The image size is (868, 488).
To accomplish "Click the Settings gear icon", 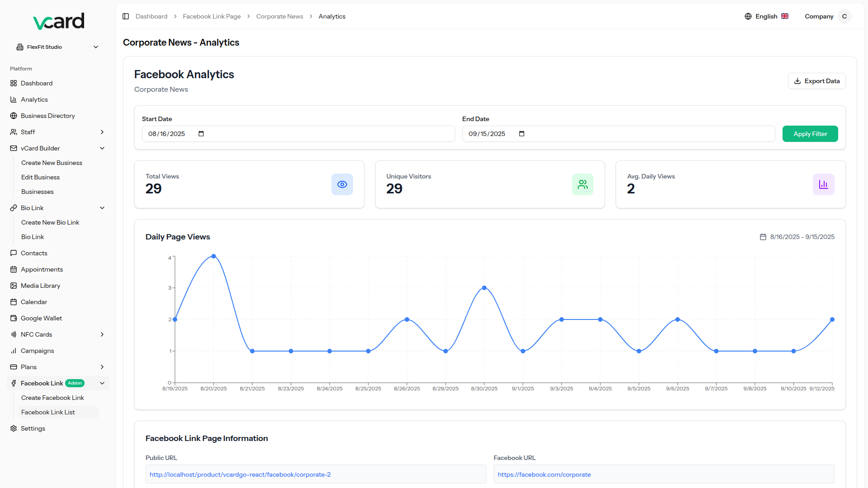I will tap(14, 428).
